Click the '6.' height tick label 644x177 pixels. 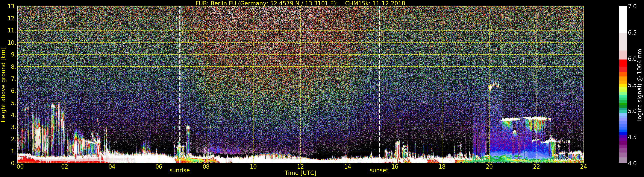coord(13,91)
